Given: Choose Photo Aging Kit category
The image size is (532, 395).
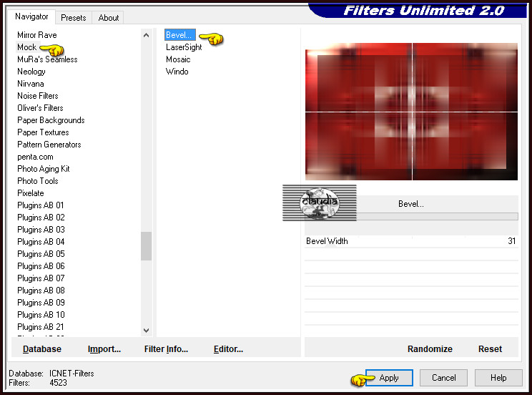Looking at the screenshot, I should click(44, 169).
